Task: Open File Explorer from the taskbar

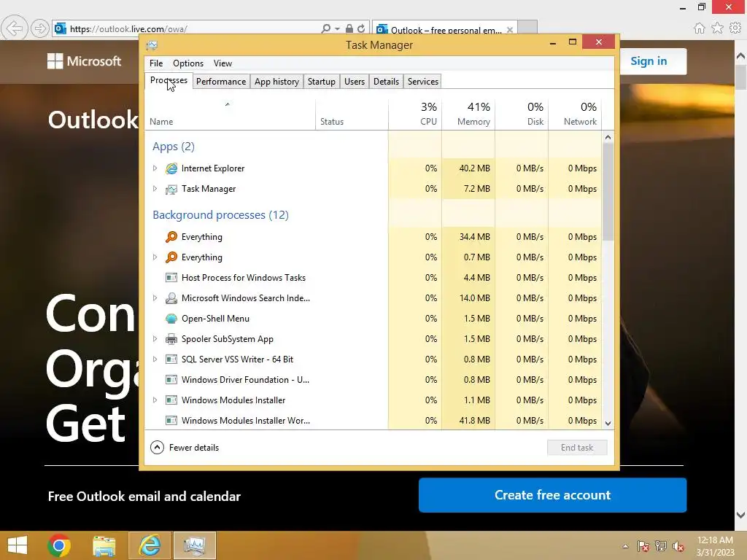Action: click(104, 545)
